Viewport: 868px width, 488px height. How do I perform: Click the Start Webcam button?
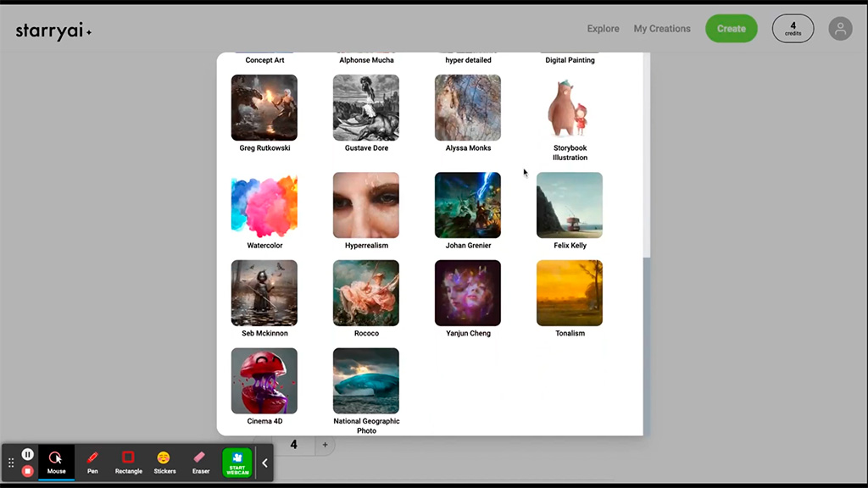click(x=237, y=463)
